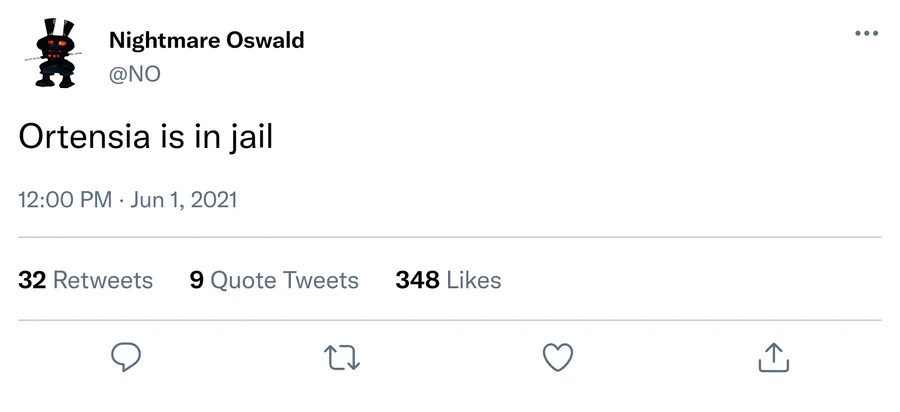
Task: Click the reply speech bubble icon
Action: click(x=125, y=357)
